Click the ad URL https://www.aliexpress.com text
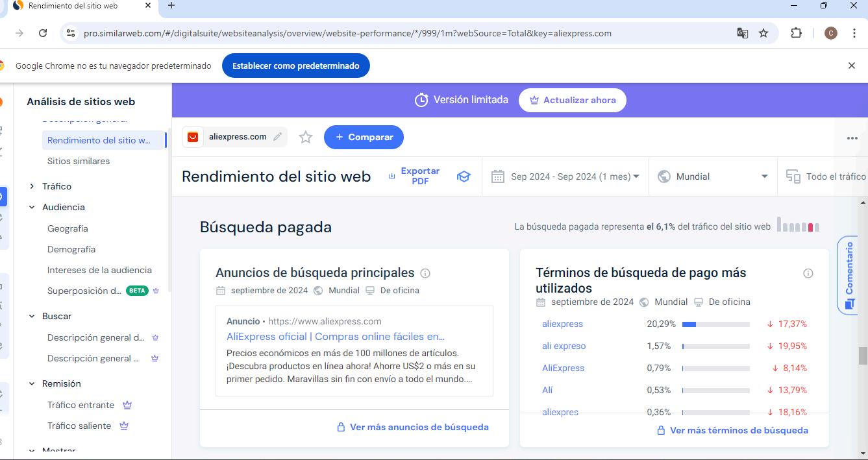This screenshot has width=868, height=460. click(325, 321)
